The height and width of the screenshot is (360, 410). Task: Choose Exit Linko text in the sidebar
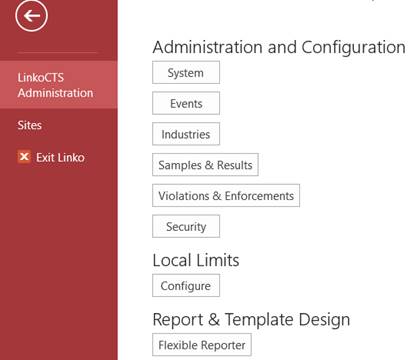[60, 157]
